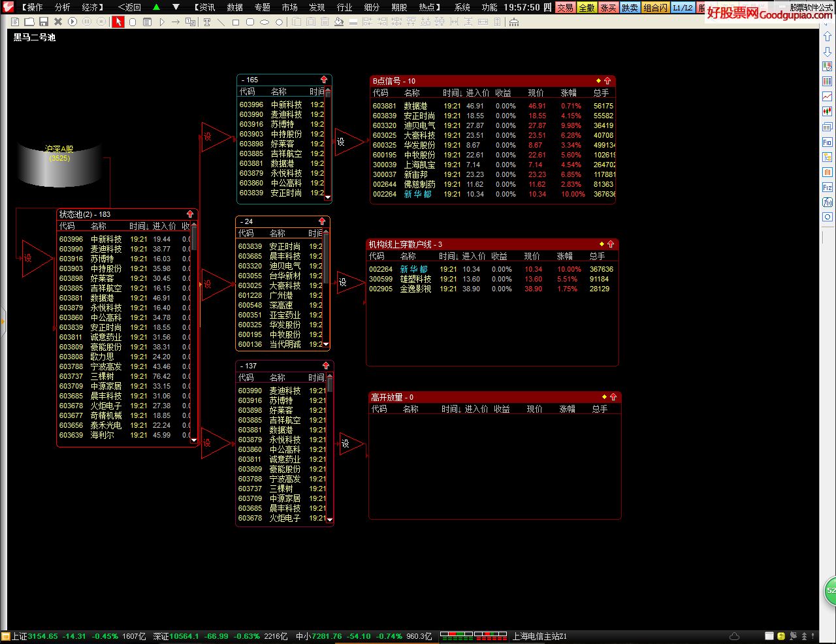The height and width of the screenshot is (644, 836).
Task: Click 上证 index value in status bar
Action: (x=42, y=636)
